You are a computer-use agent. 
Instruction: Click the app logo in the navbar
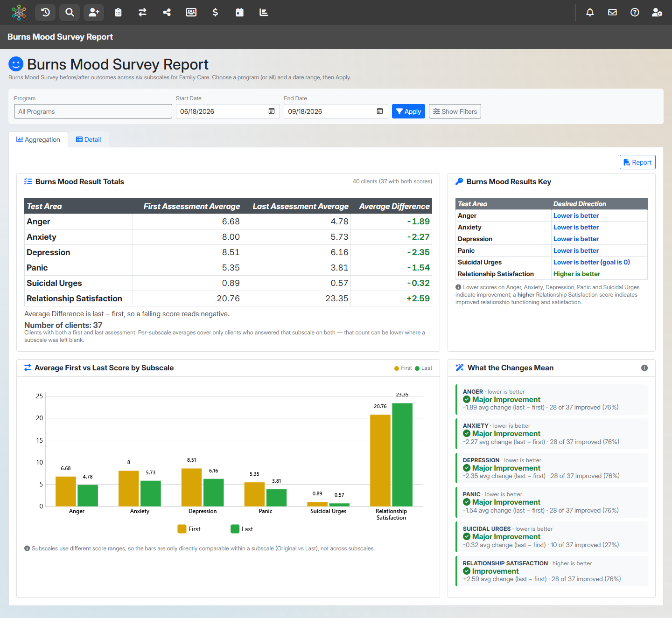[19, 12]
